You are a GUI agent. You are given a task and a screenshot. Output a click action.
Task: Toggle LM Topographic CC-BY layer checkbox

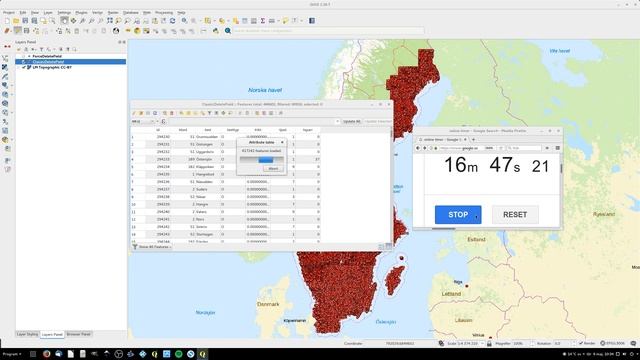pyautogui.click(x=24, y=68)
